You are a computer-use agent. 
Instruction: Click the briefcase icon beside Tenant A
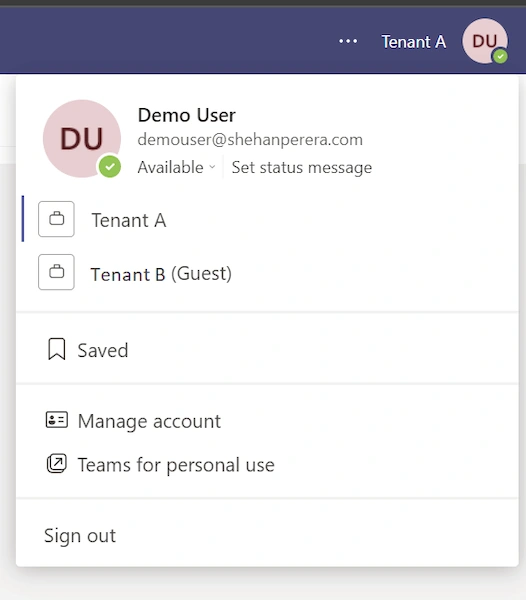click(56, 219)
